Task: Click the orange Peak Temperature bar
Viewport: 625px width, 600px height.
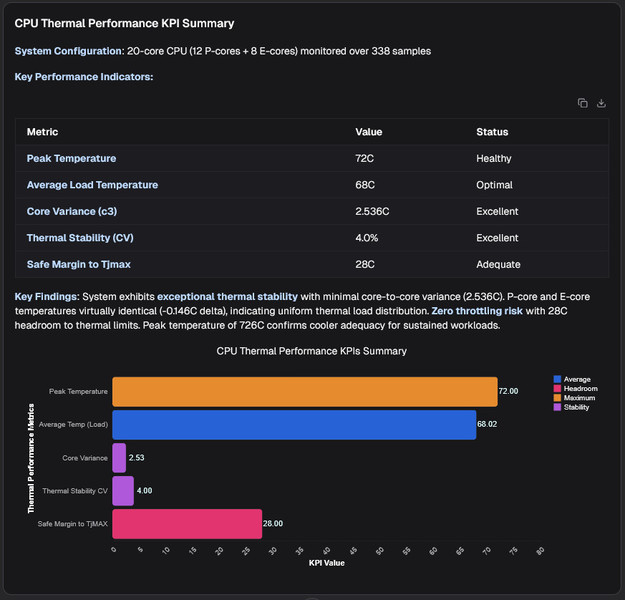Action: click(304, 392)
